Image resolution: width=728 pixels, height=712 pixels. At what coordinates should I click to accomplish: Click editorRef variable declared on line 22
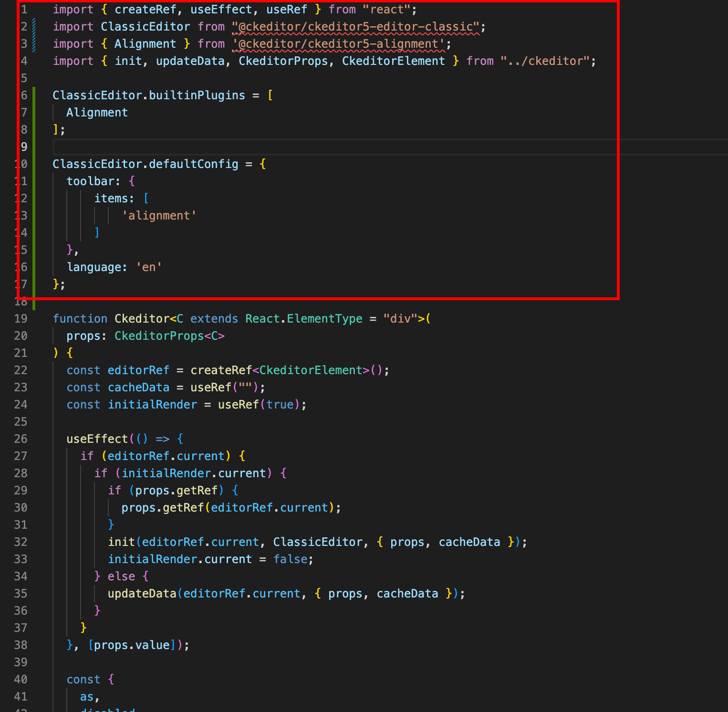pos(138,370)
